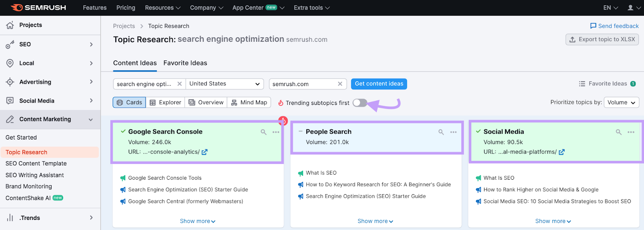This screenshot has width=644, height=230.
Task: Clear the semrush.com domain field with X
Action: point(340,84)
